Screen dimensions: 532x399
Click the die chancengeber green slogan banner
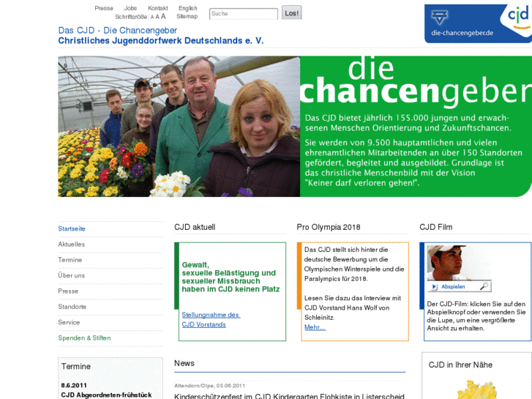coord(416,127)
